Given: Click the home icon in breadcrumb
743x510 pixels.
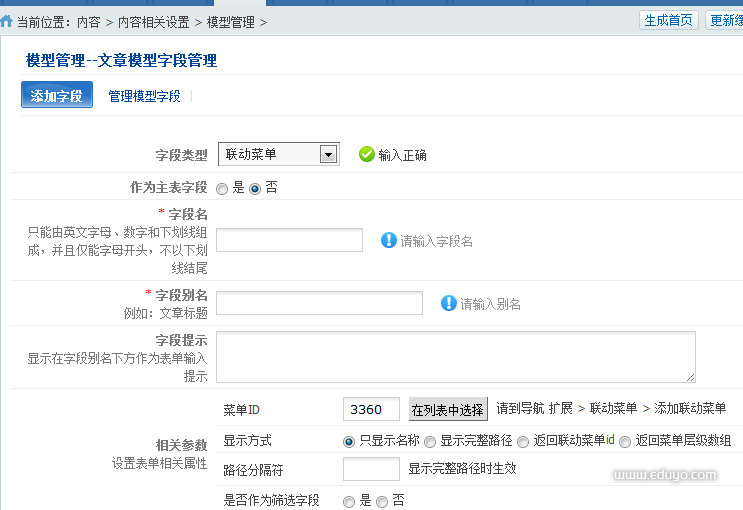Looking at the screenshot, I should 7,21.
